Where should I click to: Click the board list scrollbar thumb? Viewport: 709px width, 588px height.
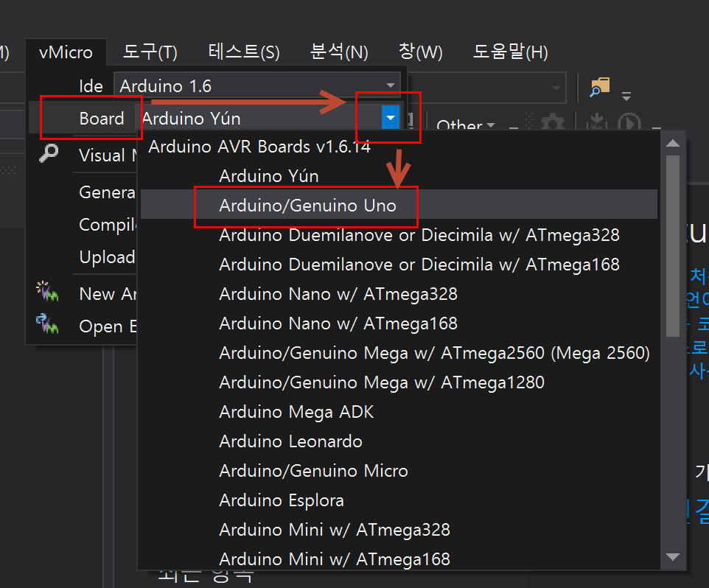[x=673, y=246]
